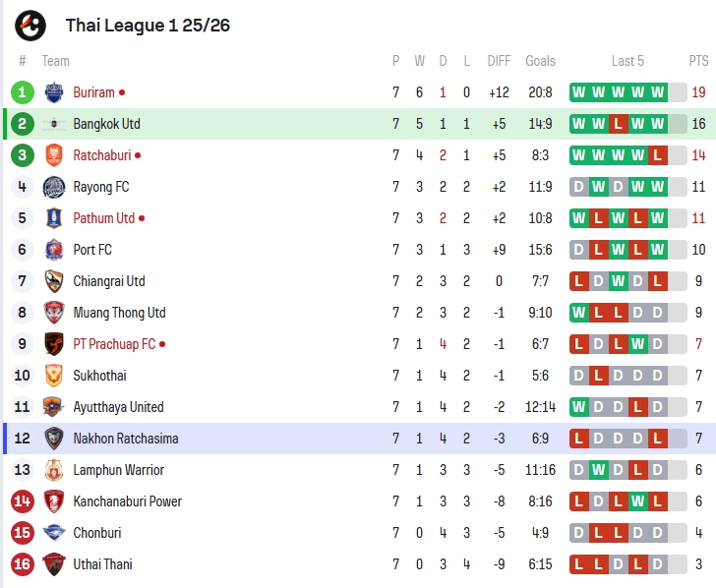Click Lamphun Warrior's final loss badge in Last 5
Screen dimensions: 716x588
coord(658,470)
